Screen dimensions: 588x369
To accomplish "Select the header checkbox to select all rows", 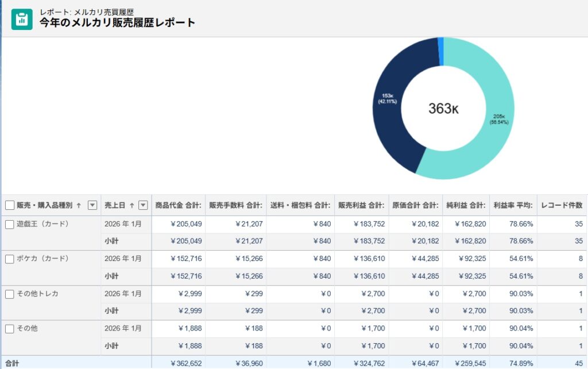I will pyautogui.click(x=9, y=205).
